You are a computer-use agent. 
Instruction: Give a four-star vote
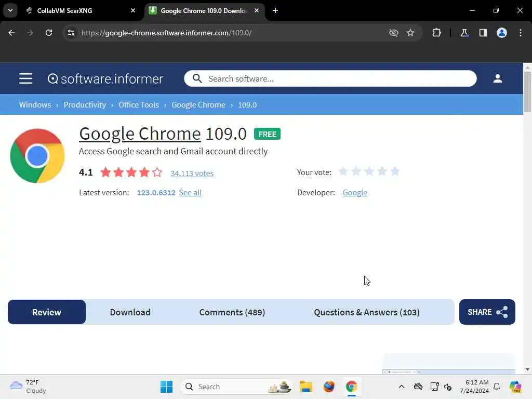(382, 171)
